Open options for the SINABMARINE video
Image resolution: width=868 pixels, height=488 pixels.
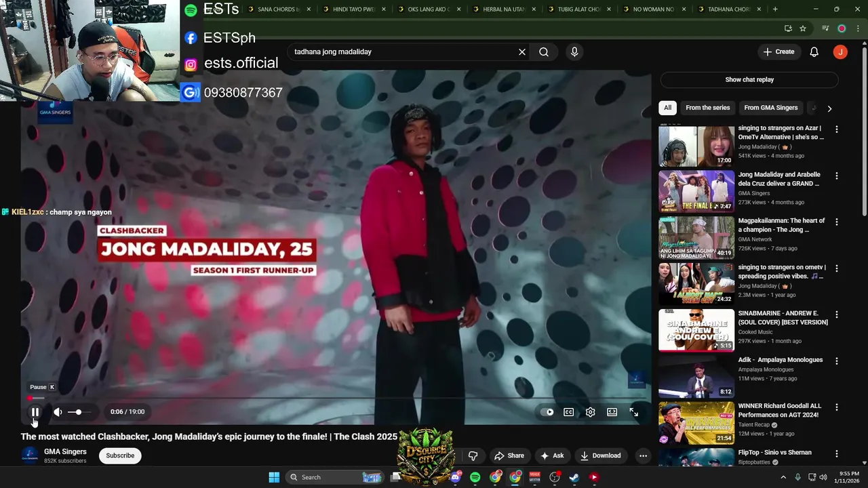837,314
